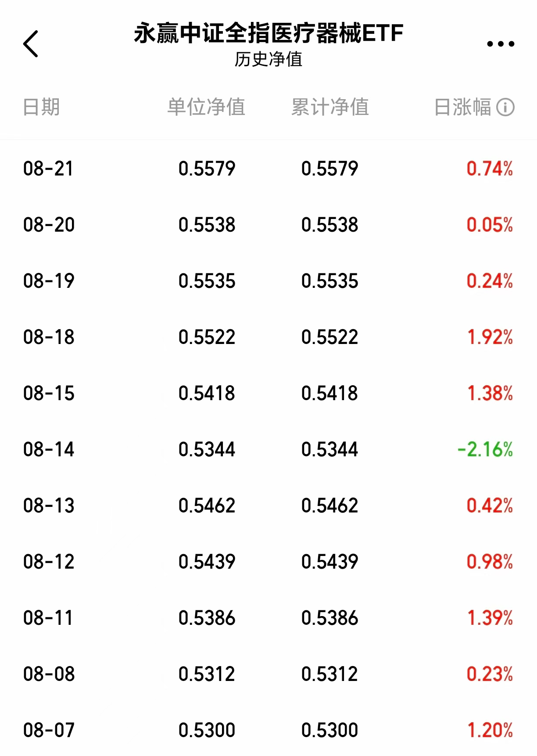Select the 1.39% change on 08-11
The height and width of the screenshot is (756, 537).
pyautogui.click(x=490, y=618)
